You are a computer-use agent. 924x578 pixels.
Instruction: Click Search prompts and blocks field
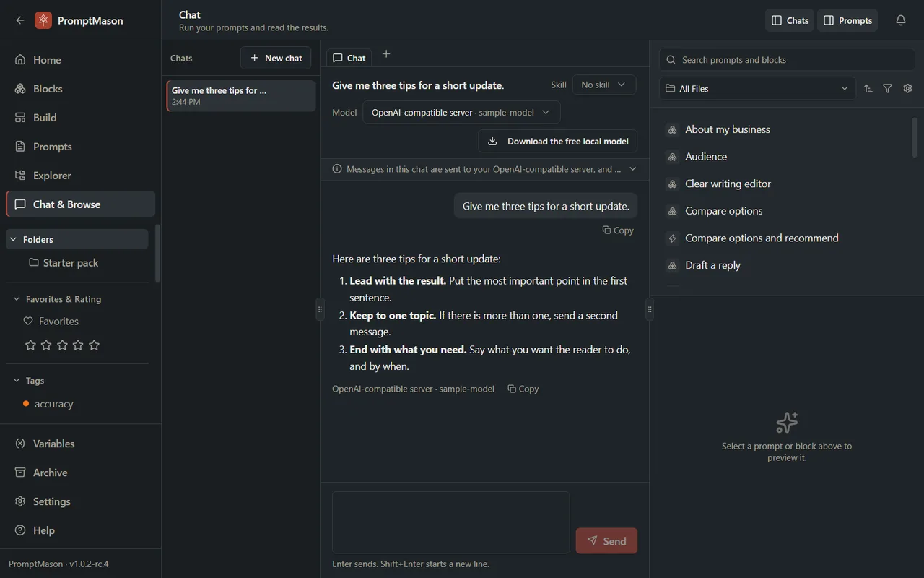(787, 60)
